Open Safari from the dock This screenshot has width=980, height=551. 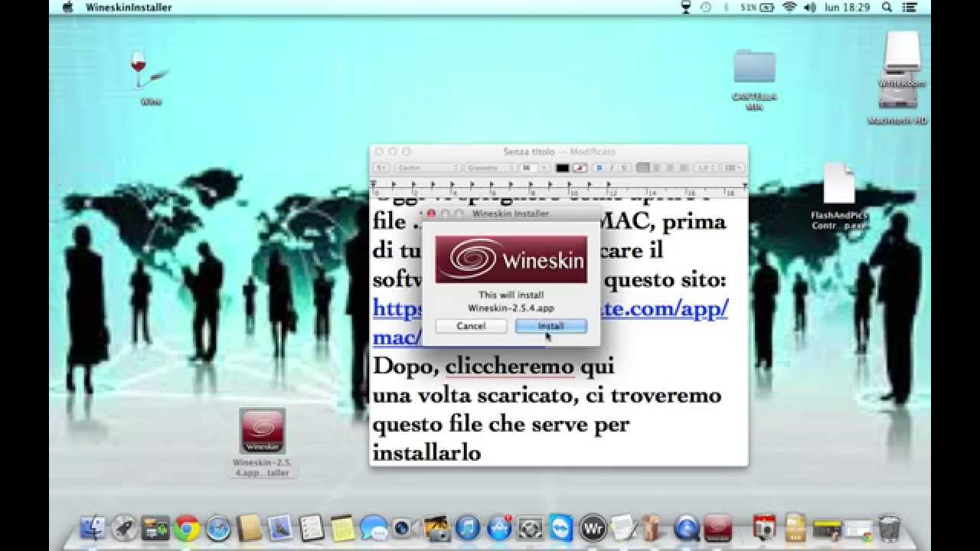pos(218,527)
